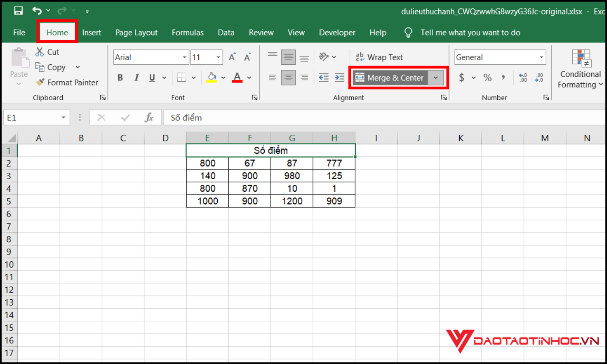Enable Wrap Text for the selection
Image resolution: width=607 pixels, height=364 pixels.
(x=380, y=57)
